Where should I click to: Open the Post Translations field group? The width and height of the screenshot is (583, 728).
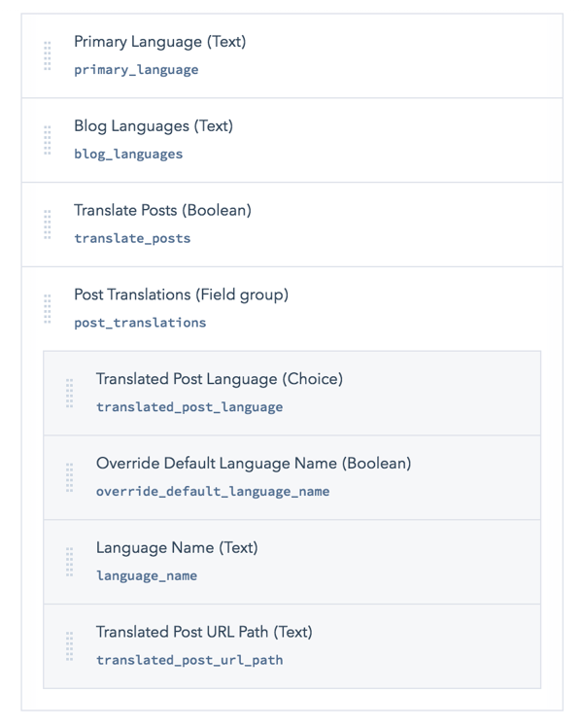pyautogui.click(x=181, y=295)
